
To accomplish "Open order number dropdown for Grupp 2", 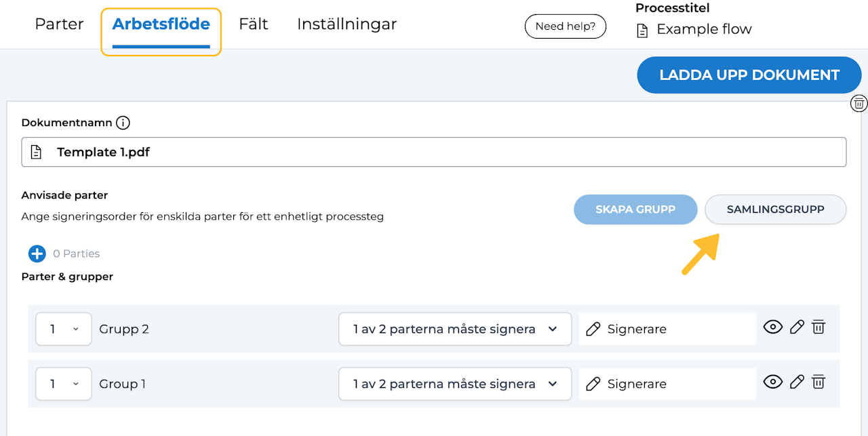I will (x=63, y=329).
